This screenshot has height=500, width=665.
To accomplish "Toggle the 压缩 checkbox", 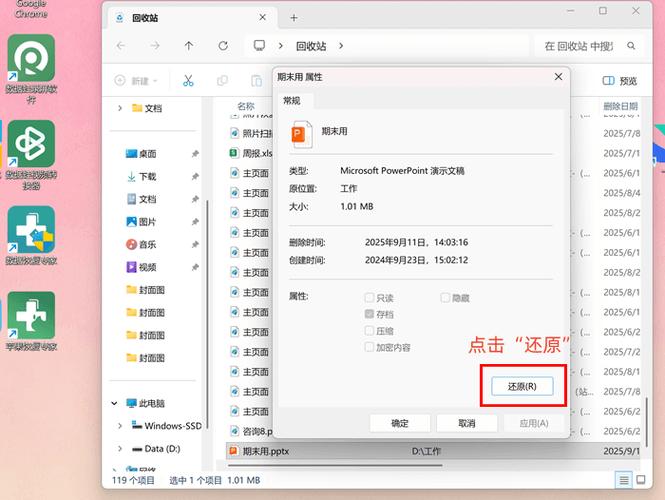I will coord(369,331).
